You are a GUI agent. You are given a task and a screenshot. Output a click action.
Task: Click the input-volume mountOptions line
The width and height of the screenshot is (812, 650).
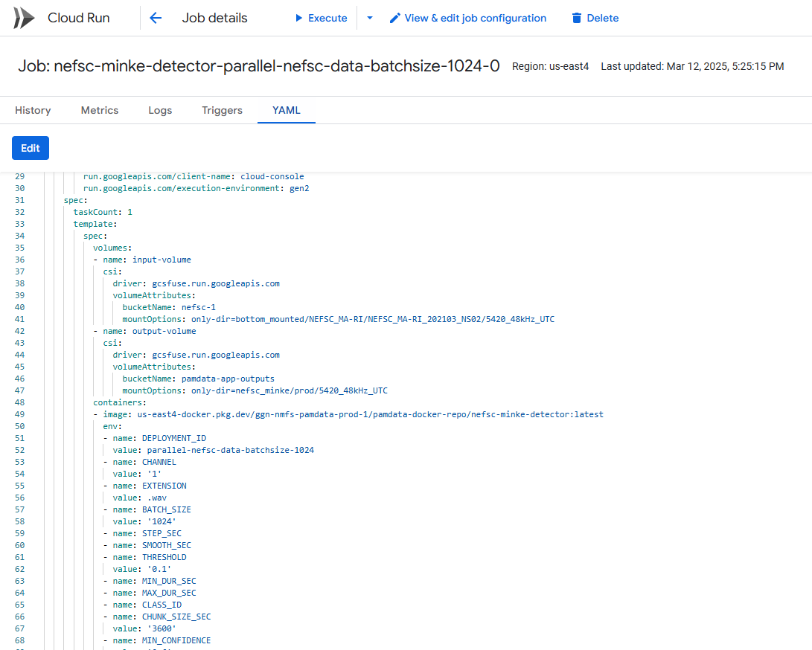point(338,319)
